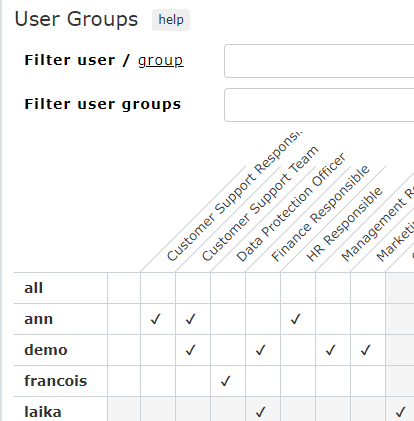Uncheck francois's Data Protection Officer checkmark
This screenshot has width=414, height=421.
pos(226,381)
